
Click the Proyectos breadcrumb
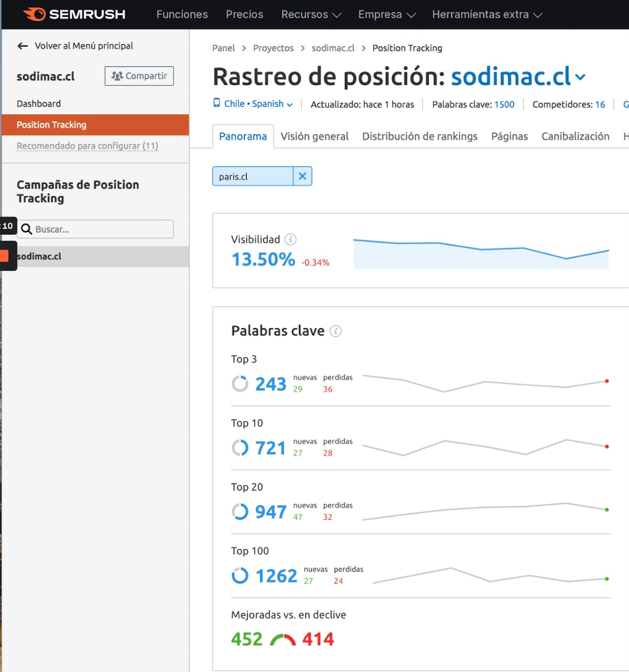pyautogui.click(x=273, y=48)
